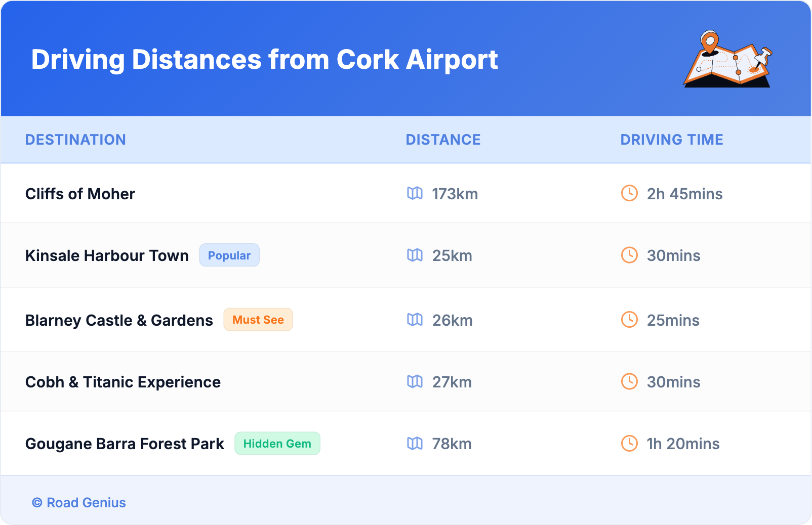This screenshot has height=525, width=812.
Task: Click the clock icon beside 2h 45mins
Action: [x=629, y=193]
